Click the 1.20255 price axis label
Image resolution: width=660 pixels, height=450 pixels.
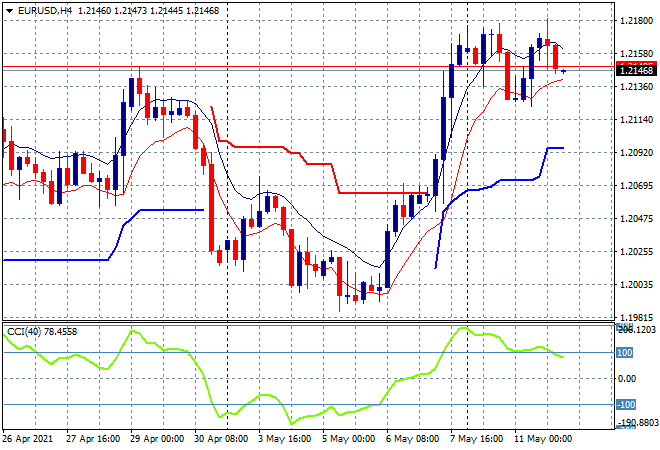636,252
